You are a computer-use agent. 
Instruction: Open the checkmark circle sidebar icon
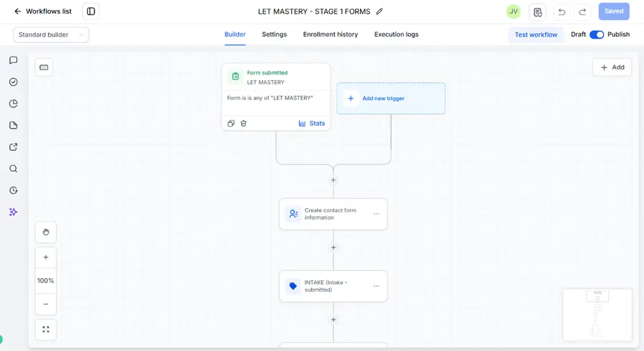pos(13,82)
